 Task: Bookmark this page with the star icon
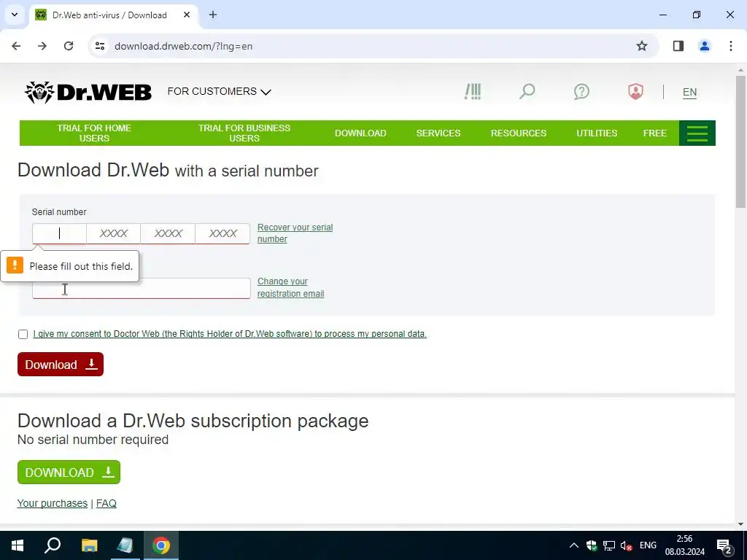point(642,46)
